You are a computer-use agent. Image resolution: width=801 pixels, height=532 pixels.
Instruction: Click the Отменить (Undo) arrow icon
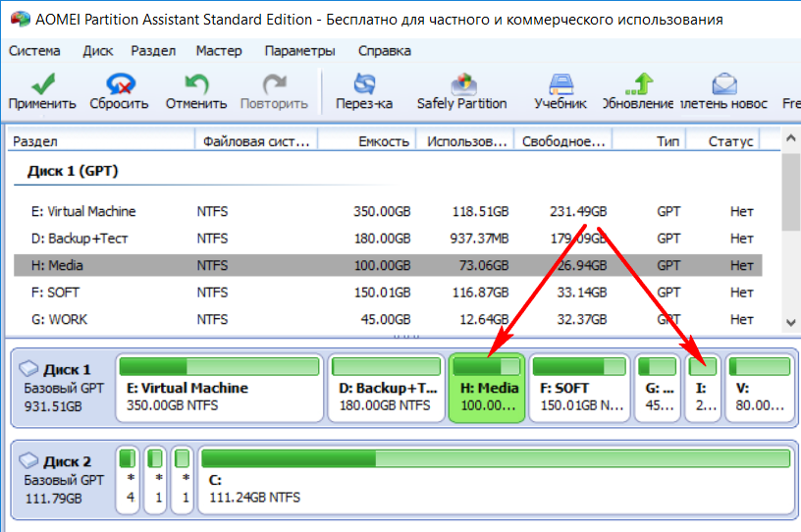pyautogui.click(x=195, y=84)
